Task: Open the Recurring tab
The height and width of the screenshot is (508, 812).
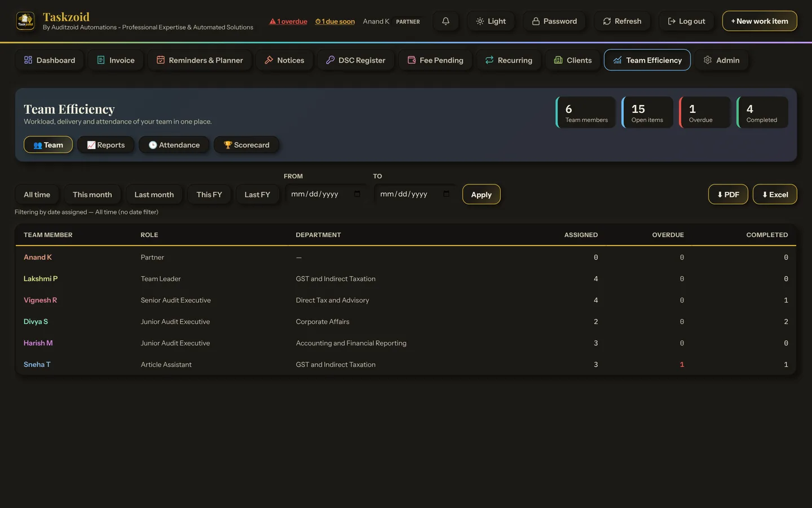Action: click(509, 60)
